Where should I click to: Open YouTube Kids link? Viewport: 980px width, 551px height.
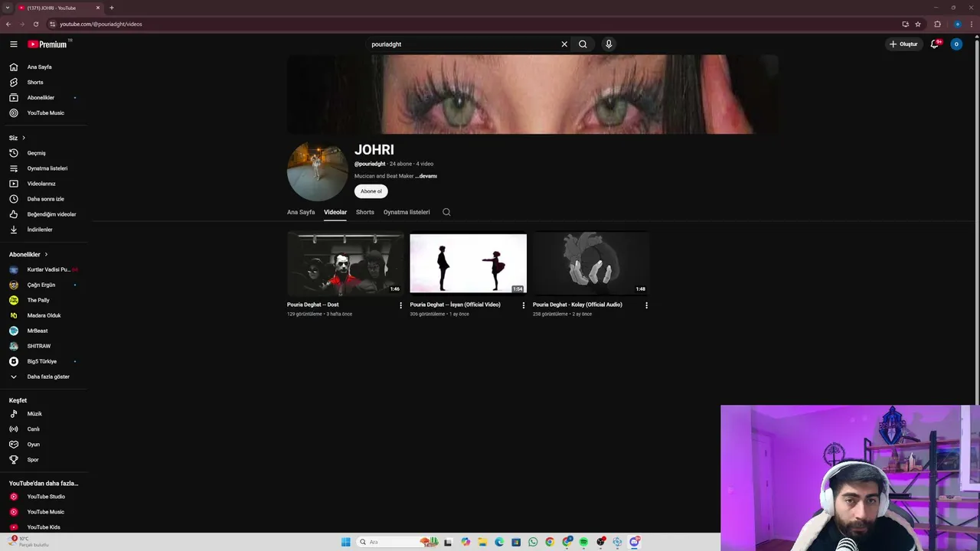point(44,527)
